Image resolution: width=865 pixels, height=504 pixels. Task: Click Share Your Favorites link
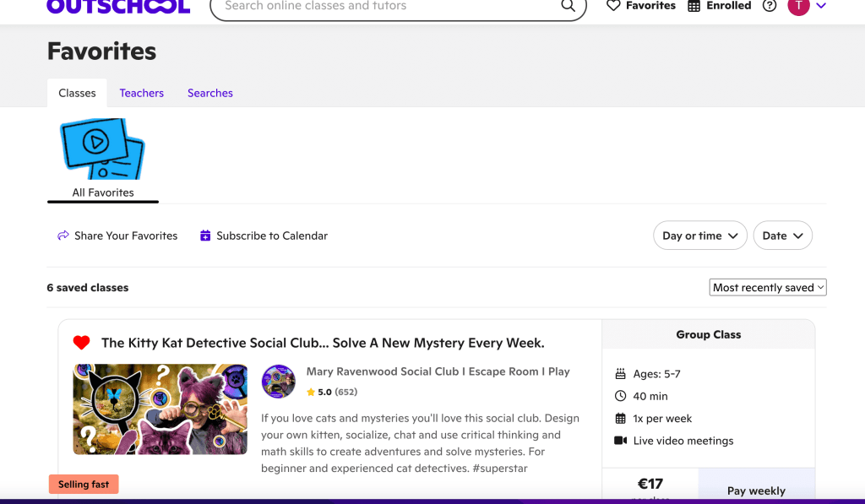click(x=117, y=236)
